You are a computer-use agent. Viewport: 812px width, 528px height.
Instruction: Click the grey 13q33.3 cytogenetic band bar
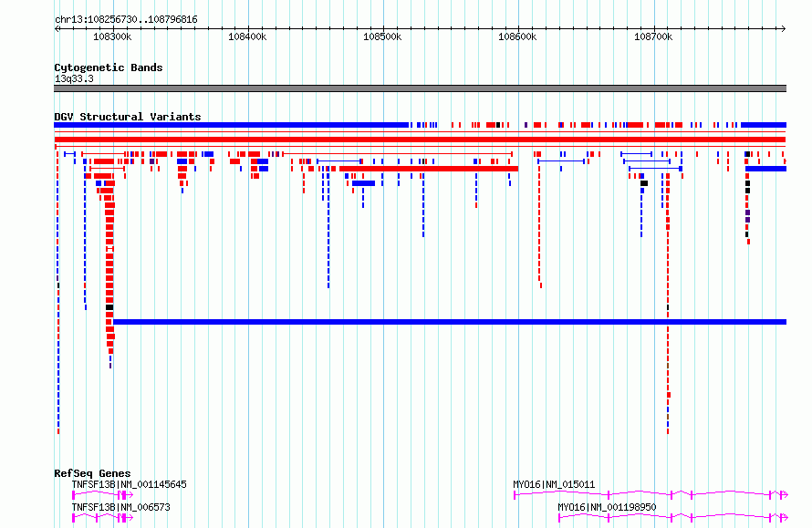tap(420, 88)
